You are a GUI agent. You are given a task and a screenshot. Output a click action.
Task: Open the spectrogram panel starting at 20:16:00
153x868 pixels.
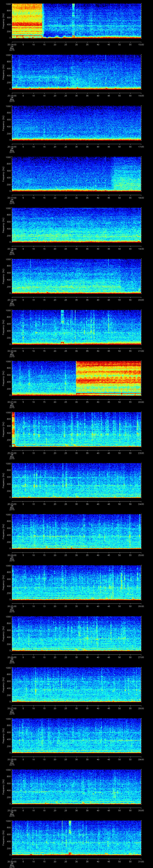point(76,123)
